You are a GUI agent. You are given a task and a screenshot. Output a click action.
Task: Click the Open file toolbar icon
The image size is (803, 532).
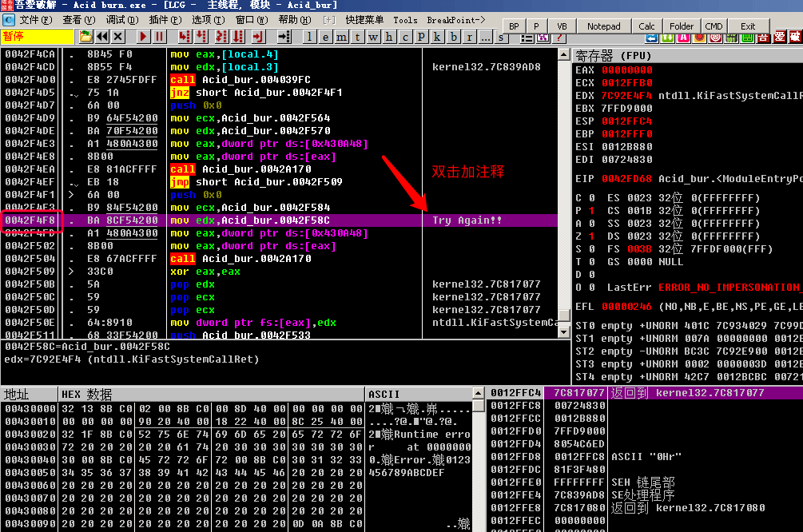(x=85, y=37)
